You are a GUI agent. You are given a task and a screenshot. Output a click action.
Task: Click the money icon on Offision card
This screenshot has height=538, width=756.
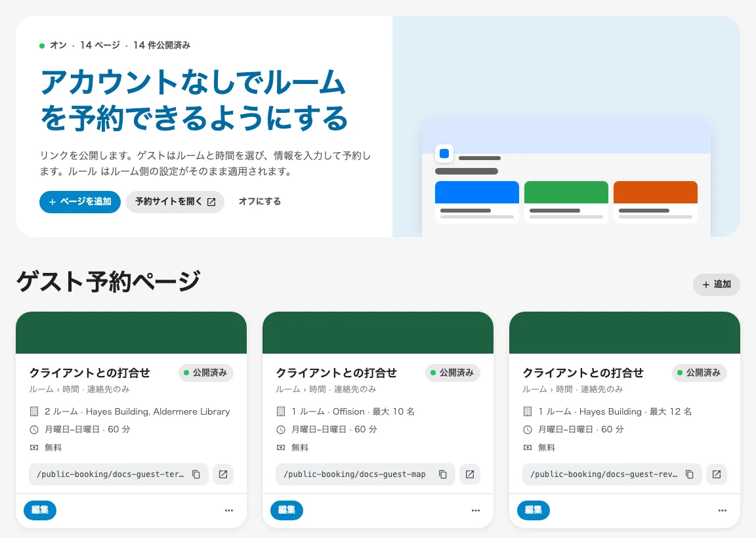pos(281,447)
